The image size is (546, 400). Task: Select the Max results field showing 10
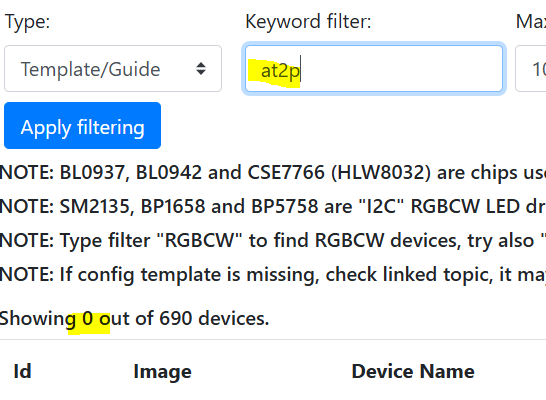(531, 69)
